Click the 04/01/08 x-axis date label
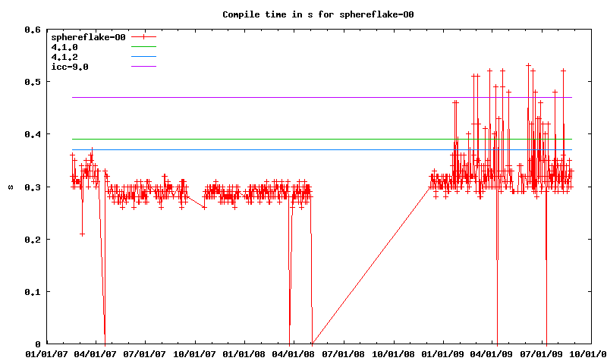Viewport: 607px width, 364px height. [x=295, y=353]
